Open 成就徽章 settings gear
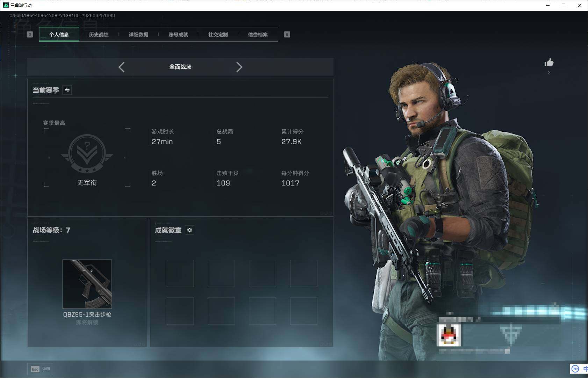 pyautogui.click(x=189, y=230)
